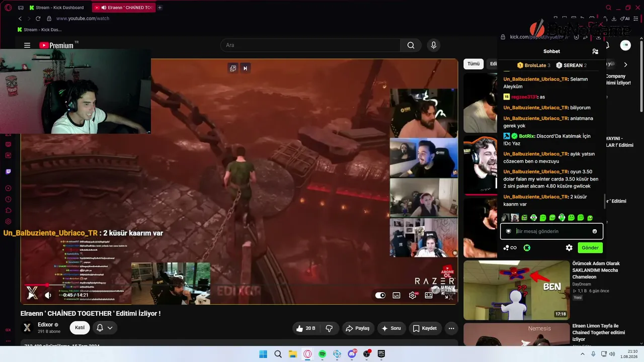Viewport: 644px width, 362px height.
Task: Skip to next video using top overlay button
Action: [x=246, y=68]
